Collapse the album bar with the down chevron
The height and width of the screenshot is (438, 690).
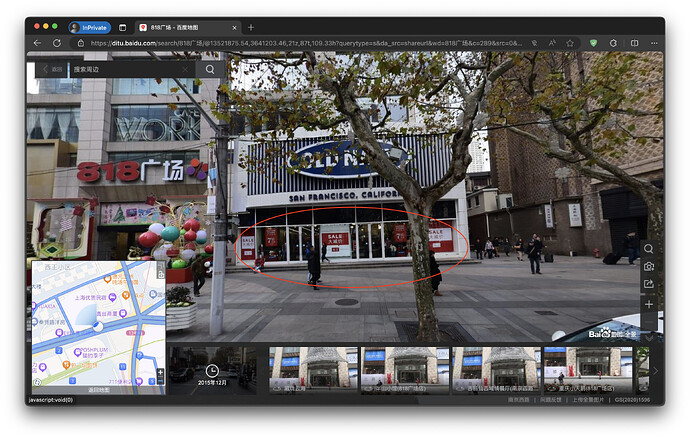650,338
